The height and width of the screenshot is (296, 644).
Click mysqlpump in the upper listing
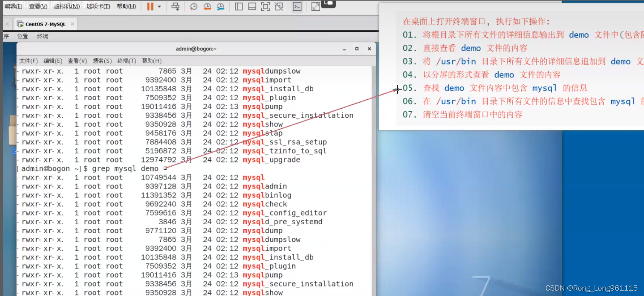point(263,107)
